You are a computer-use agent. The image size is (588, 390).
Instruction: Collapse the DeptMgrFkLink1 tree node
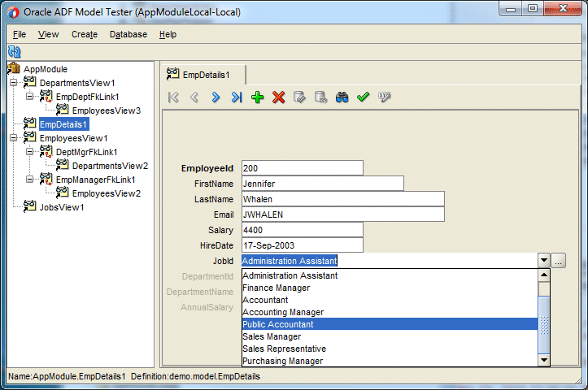(x=29, y=151)
